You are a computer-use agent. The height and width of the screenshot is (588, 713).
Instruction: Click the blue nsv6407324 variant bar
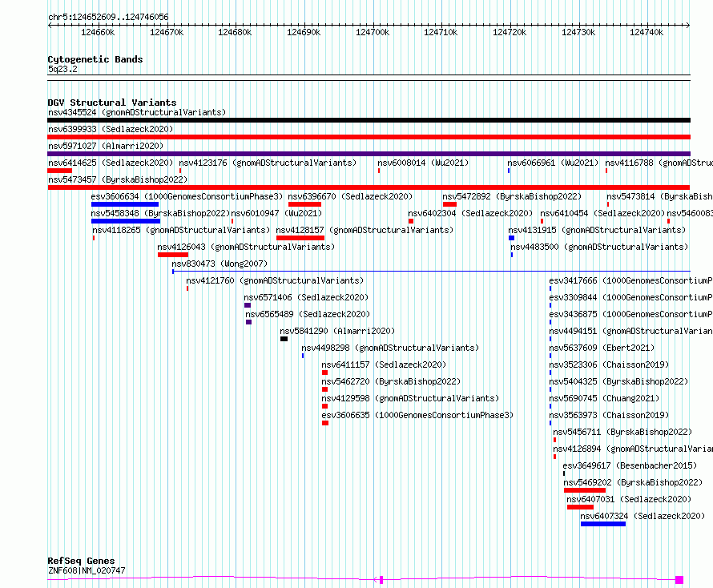click(x=603, y=524)
